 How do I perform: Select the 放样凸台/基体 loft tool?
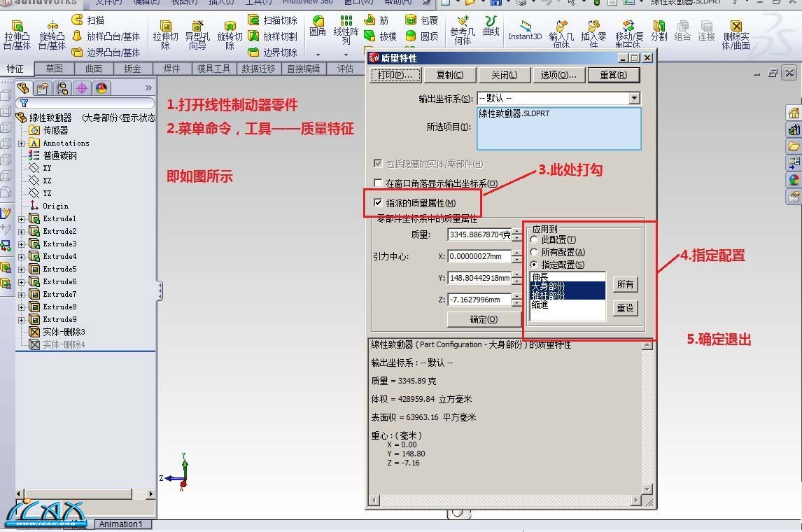coord(106,36)
